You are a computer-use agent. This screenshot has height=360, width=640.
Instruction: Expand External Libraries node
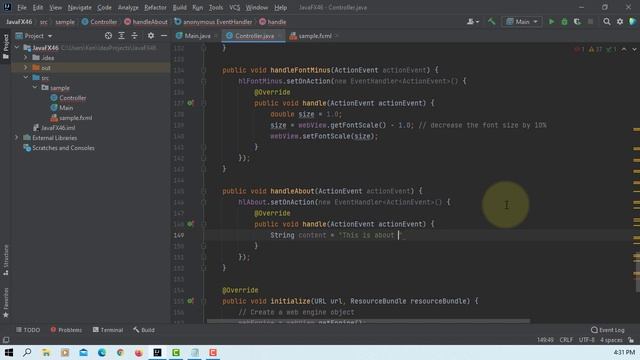tap(17, 138)
